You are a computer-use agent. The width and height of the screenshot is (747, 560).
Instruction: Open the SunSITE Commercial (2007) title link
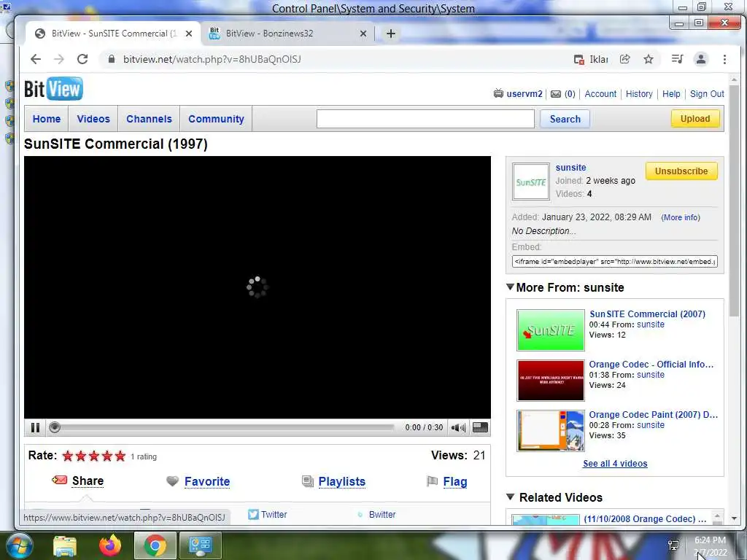[x=648, y=314]
